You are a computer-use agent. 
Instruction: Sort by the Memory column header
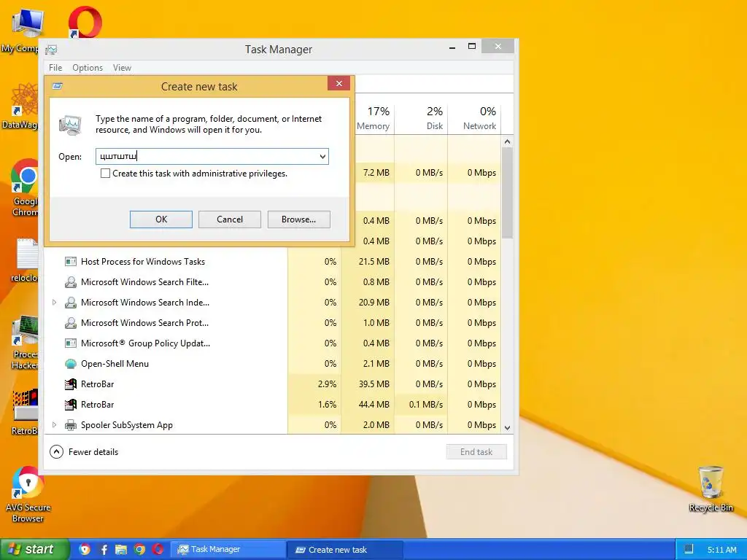[373, 117]
